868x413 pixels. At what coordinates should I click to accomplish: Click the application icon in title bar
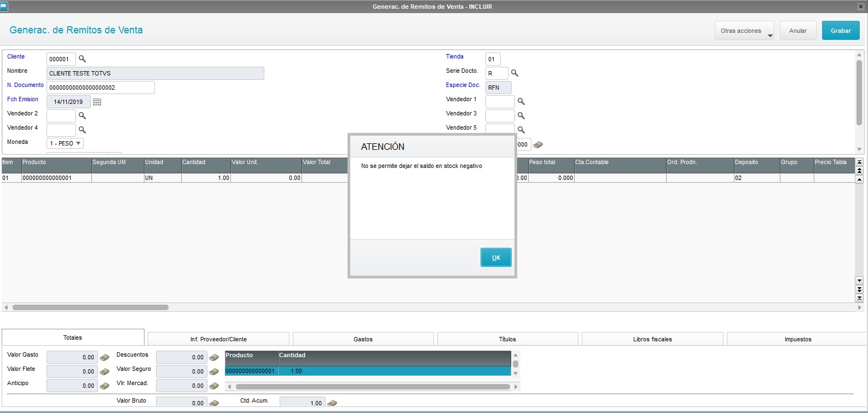pyautogui.click(x=4, y=6)
